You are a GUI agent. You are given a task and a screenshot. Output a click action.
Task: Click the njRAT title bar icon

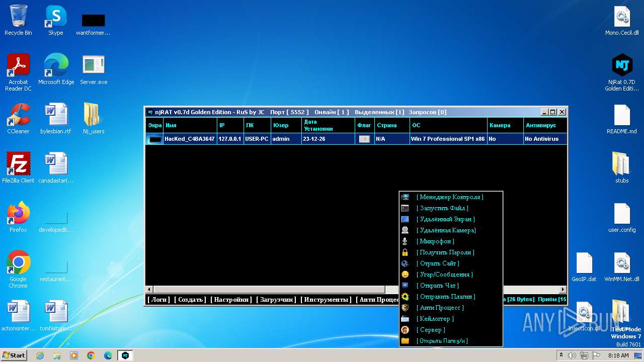click(x=150, y=112)
